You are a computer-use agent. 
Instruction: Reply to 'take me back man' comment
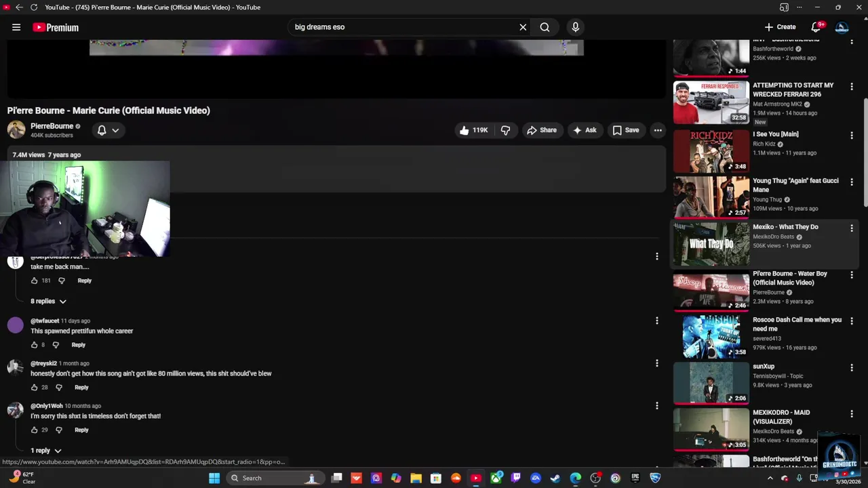[x=84, y=281]
